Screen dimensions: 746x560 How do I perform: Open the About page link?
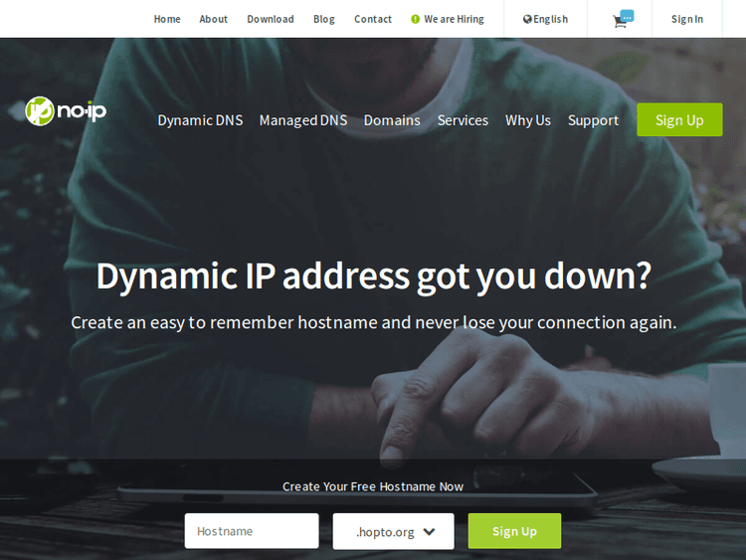pyautogui.click(x=213, y=19)
